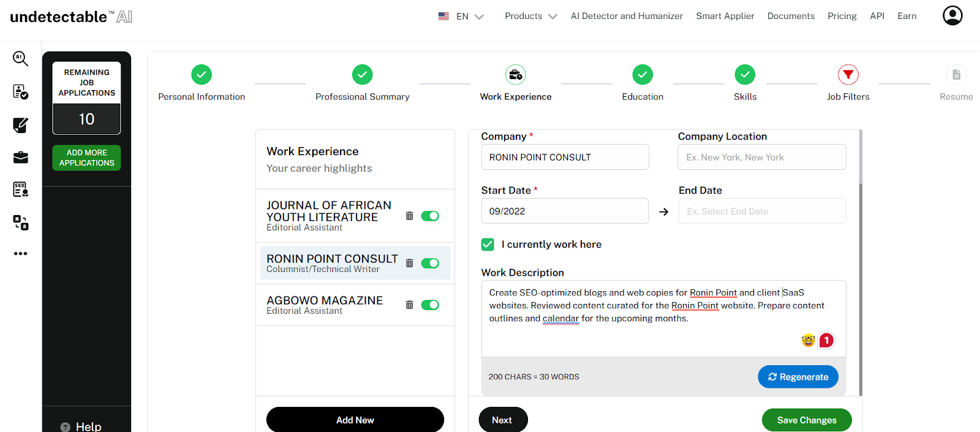Click the underlined word calendar in description
Viewport: 980px width, 432px height.
pos(560,319)
